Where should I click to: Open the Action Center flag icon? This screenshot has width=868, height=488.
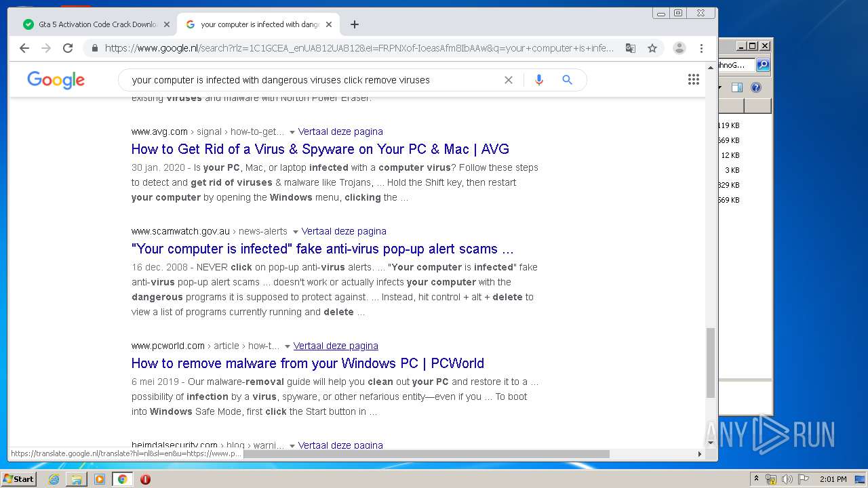[x=804, y=479]
